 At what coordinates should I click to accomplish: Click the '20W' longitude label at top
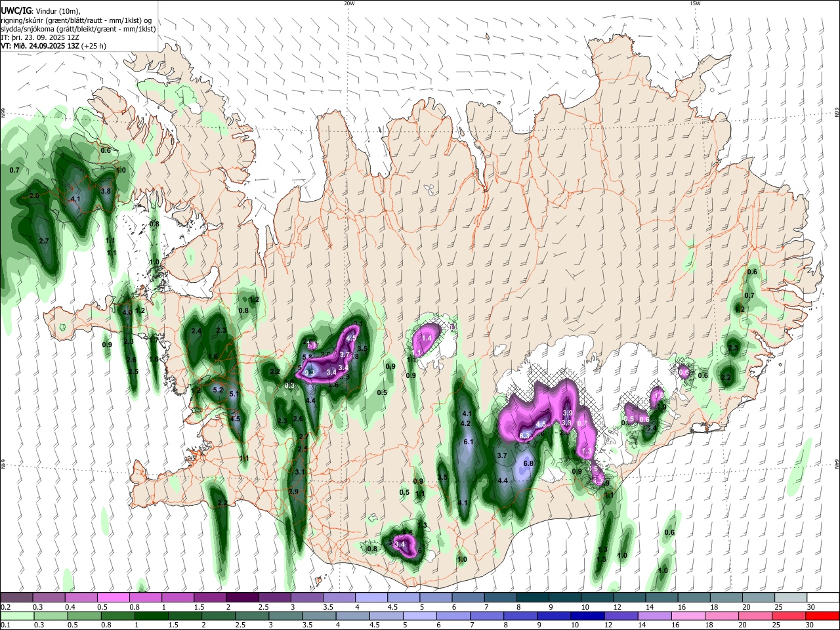[349, 3]
